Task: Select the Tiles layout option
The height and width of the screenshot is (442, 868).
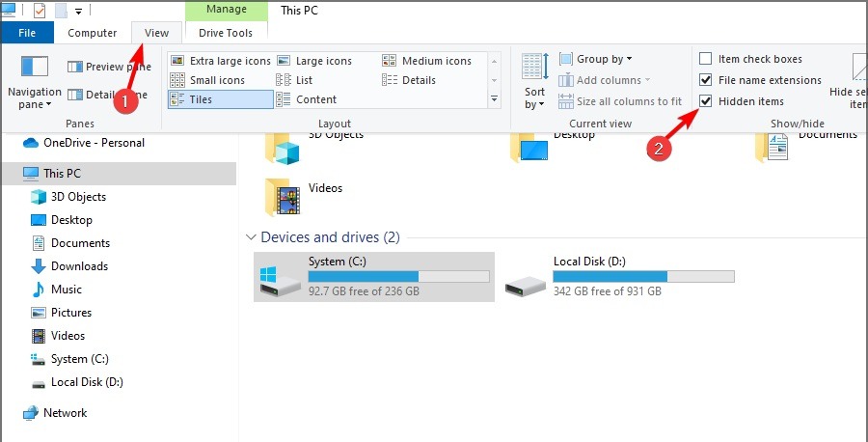Action: (220, 99)
